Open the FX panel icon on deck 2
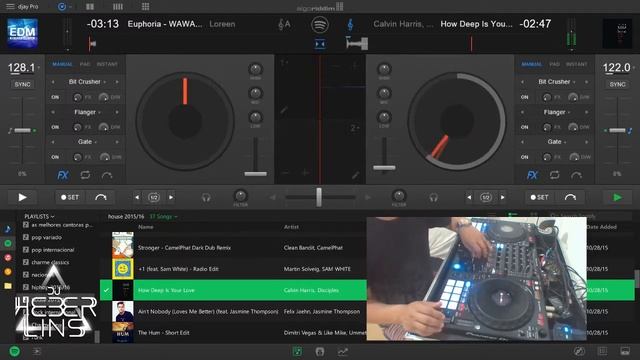 tap(532, 175)
